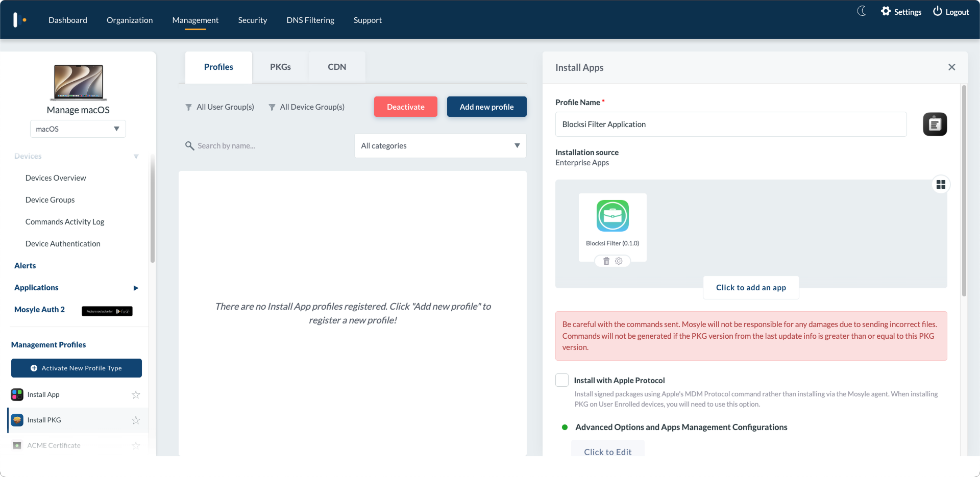Switch app grid view icon
This screenshot has height=477, width=980.
pos(941,185)
